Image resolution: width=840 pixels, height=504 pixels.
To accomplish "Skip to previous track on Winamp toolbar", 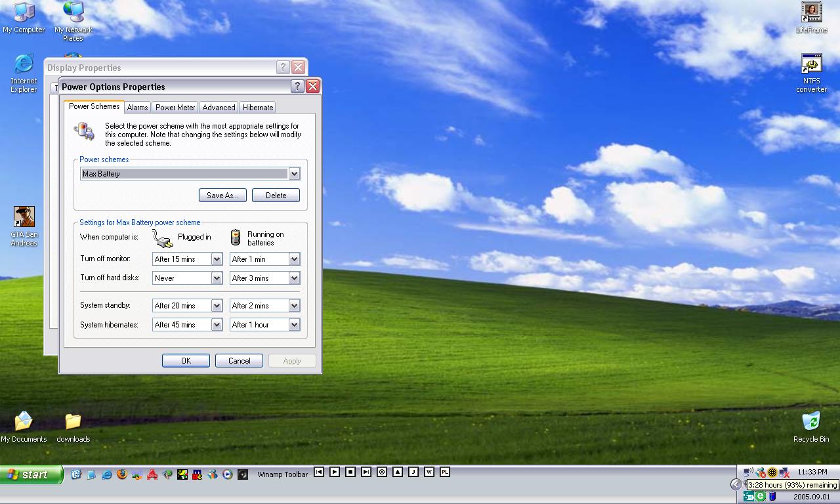I will tap(319, 472).
